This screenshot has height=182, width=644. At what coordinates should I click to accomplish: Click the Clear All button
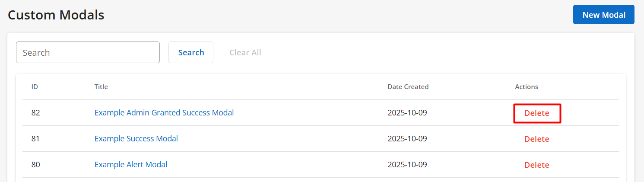245,52
